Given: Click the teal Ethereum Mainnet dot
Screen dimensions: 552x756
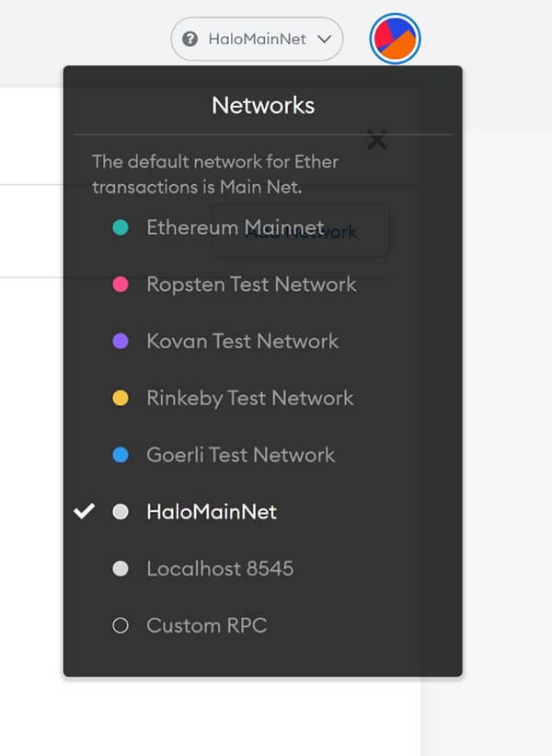Looking at the screenshot, I should pyautogui.click(x=121, y=227).
